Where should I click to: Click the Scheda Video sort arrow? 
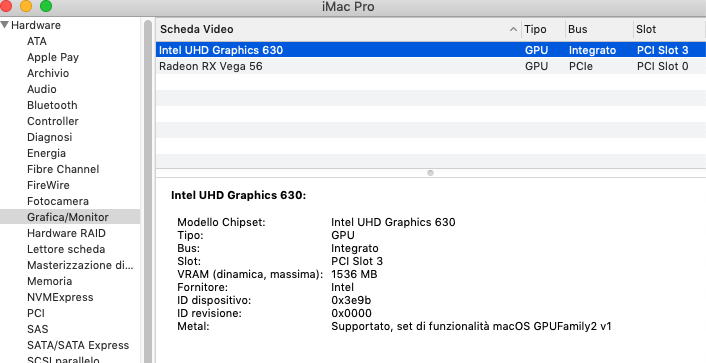[513, 30]
